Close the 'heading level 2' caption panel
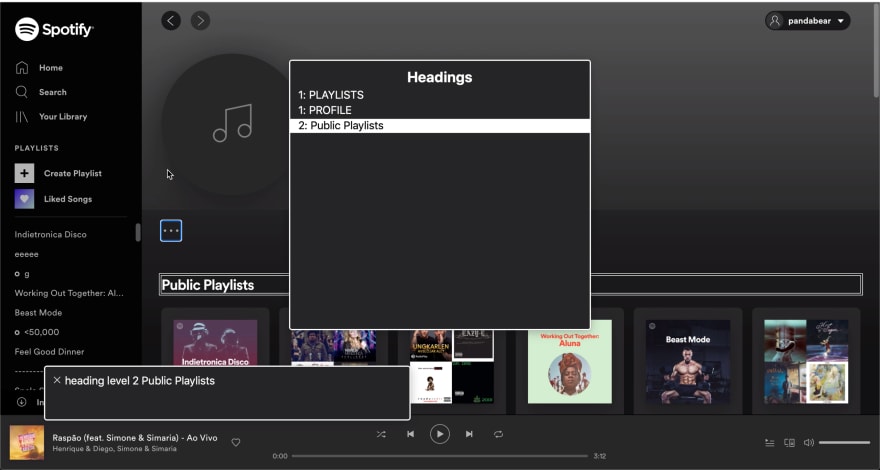 click(x=57, y=381)
